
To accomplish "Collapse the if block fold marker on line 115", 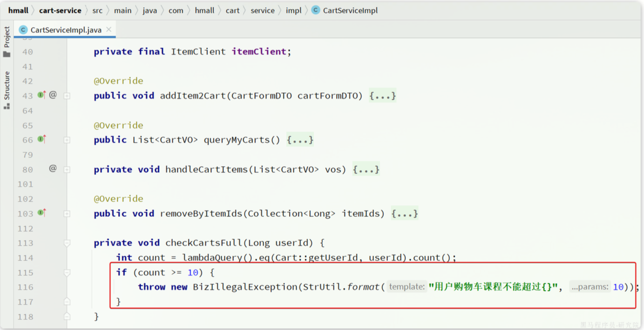I will click(67, 273).
